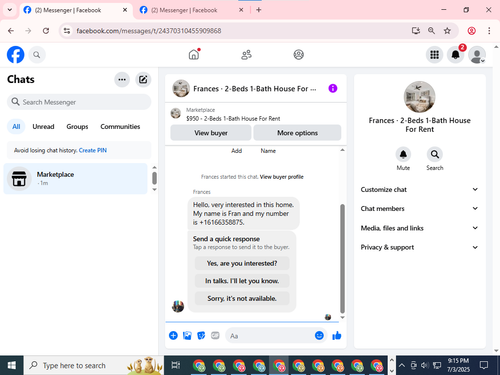Open the emoji picker smiley icon

pos(319,335)
